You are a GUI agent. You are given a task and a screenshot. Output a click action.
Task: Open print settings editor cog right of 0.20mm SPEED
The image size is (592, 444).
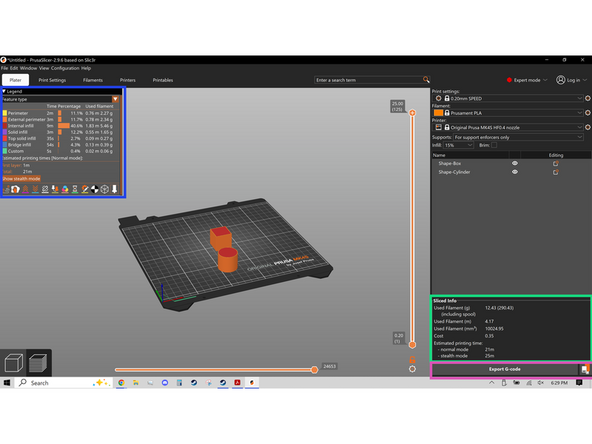588,98
